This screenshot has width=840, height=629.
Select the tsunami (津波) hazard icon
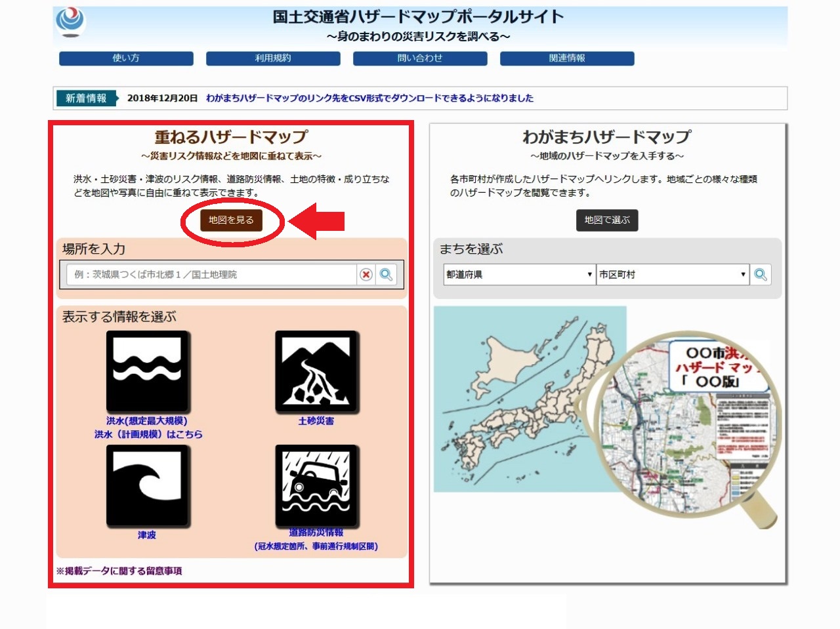point(148,486)
